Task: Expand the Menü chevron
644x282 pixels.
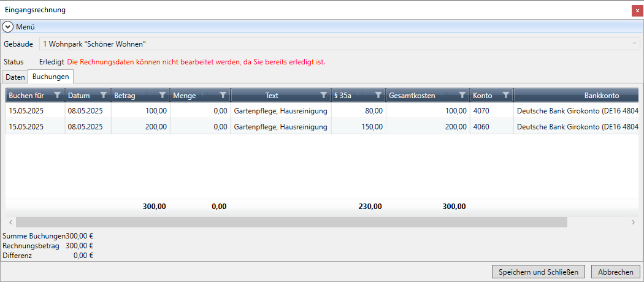Action: (x=8, y=27)
